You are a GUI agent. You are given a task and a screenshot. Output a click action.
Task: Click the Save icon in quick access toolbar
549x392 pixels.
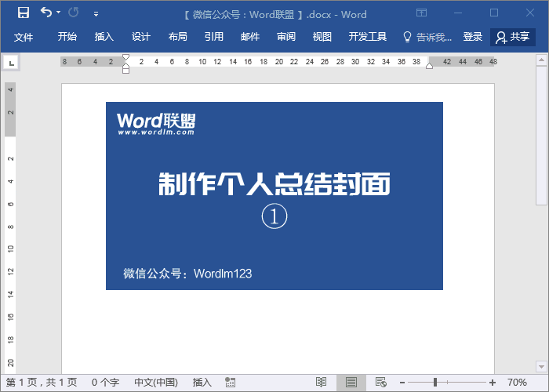(x=24, y=13)
